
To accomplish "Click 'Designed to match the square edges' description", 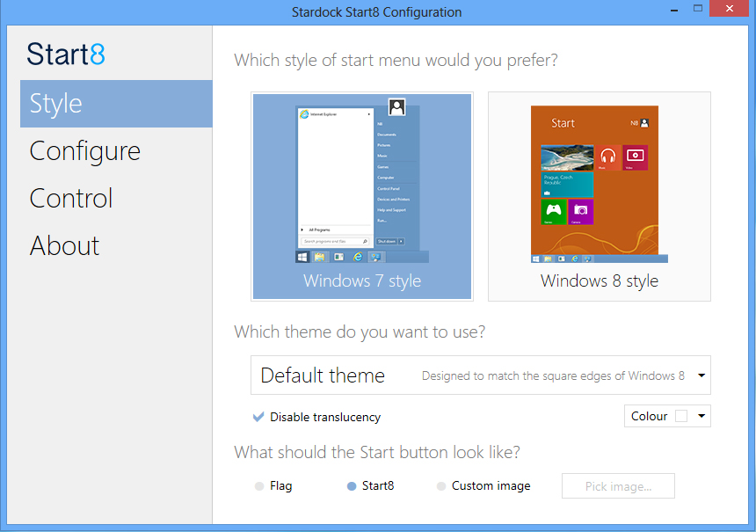I will coord(553,375).
